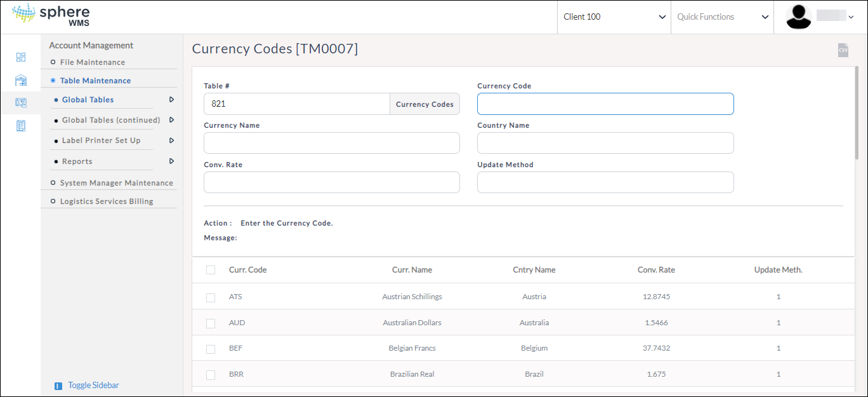Expand the Quick Functions dropdown
This screenshot has height=397, width=868.
tap(722, 17)
